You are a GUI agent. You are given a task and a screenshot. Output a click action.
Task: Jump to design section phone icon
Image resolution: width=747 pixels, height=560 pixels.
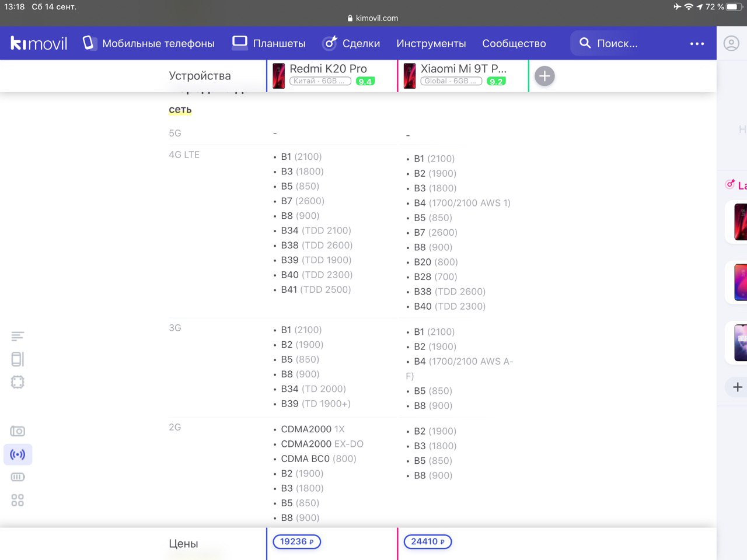point(18,359)
